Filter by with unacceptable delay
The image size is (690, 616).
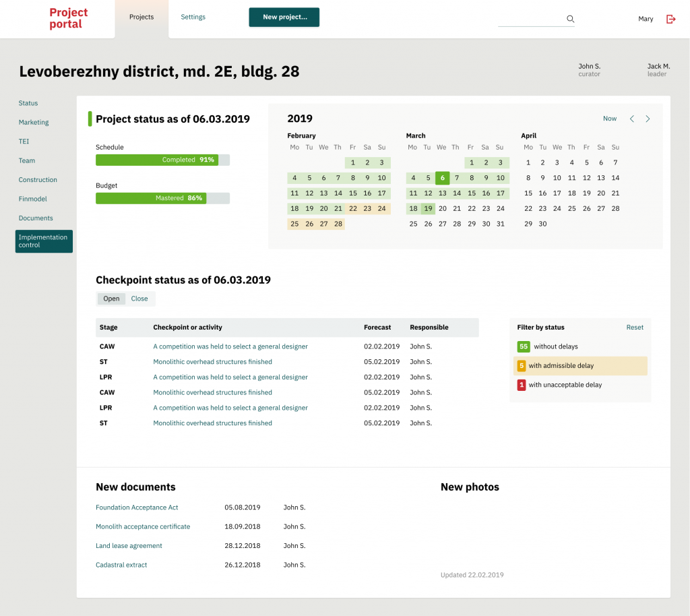pyautogui.click(x=565, y=385)
